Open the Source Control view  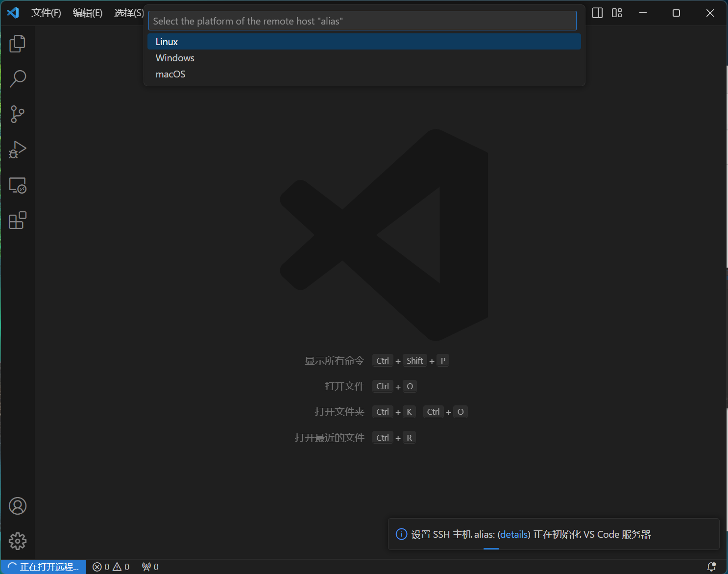pyautogui.click(x=18, y=114)
